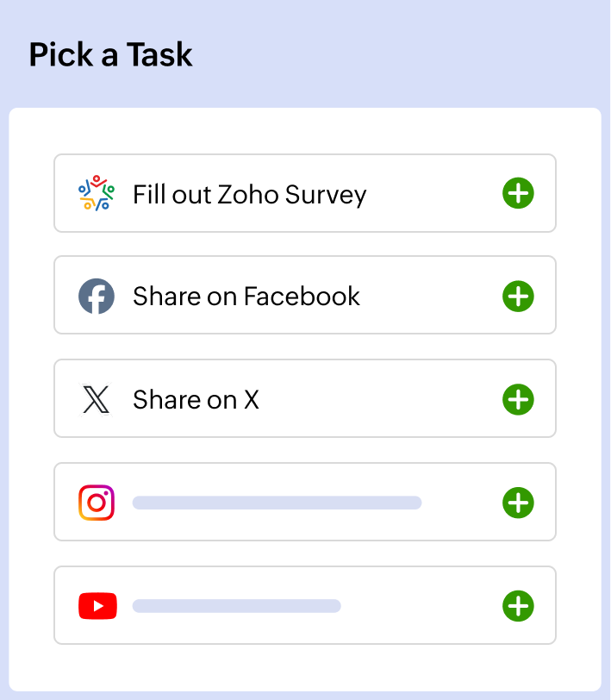Image resolution: width=611 pixels, height=700 pixels.
Task: Click the Instagram task placeholder bar
Action: 277,503
